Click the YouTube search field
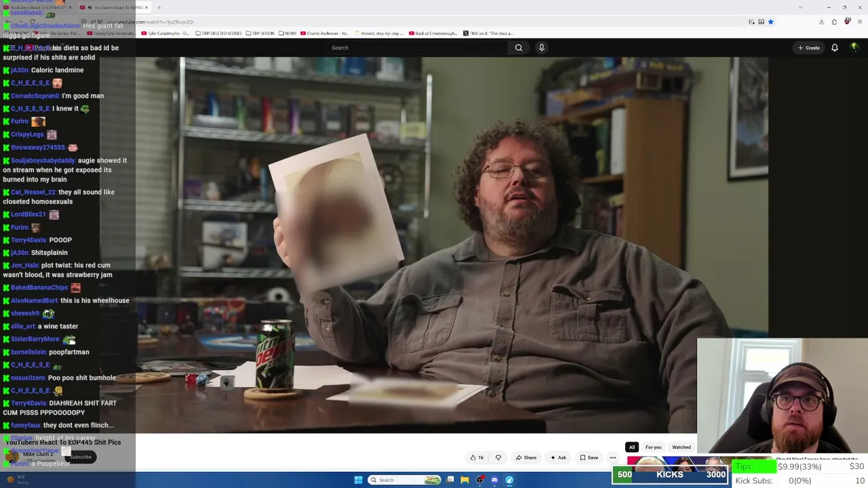 [416, 47]
